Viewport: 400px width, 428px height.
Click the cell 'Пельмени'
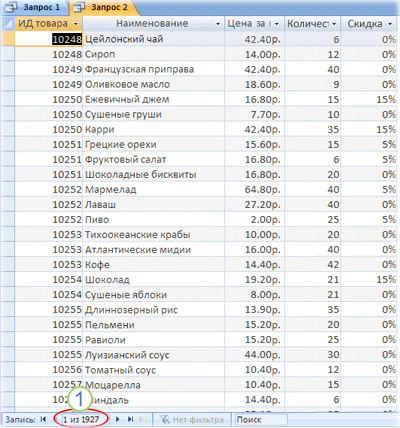[x=153, y=324]
